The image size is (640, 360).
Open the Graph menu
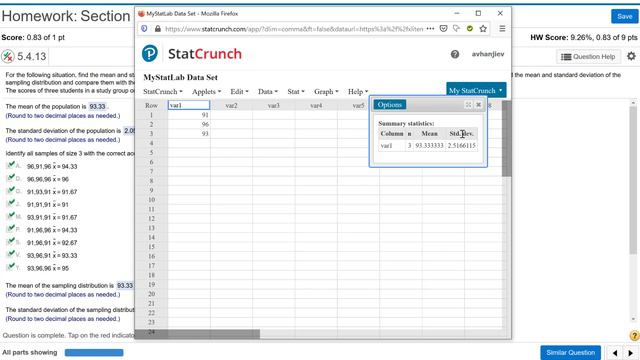pos(326,91)
